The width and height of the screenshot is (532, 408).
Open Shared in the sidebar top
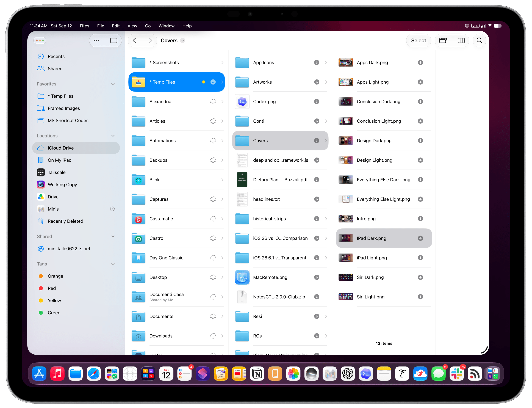coord(76,68)
